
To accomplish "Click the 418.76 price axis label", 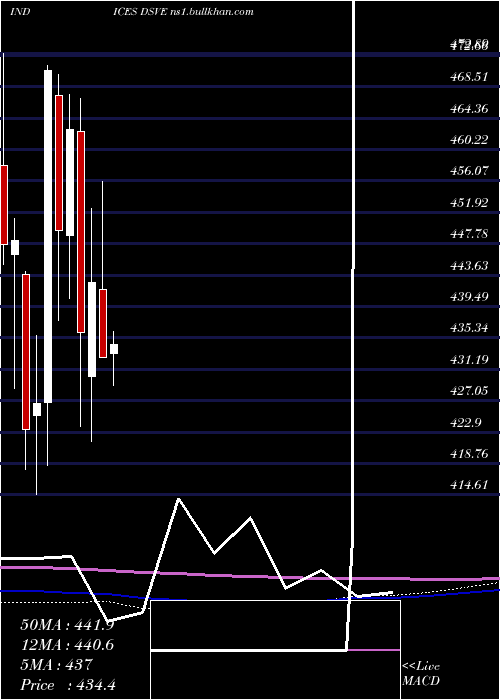I will (x=469, y=454).
